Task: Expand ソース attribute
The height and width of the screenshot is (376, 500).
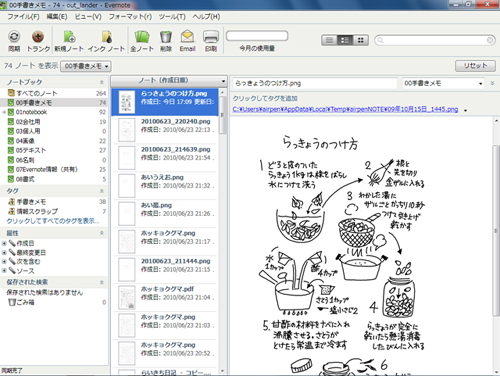Action: [x=4, y=271]
